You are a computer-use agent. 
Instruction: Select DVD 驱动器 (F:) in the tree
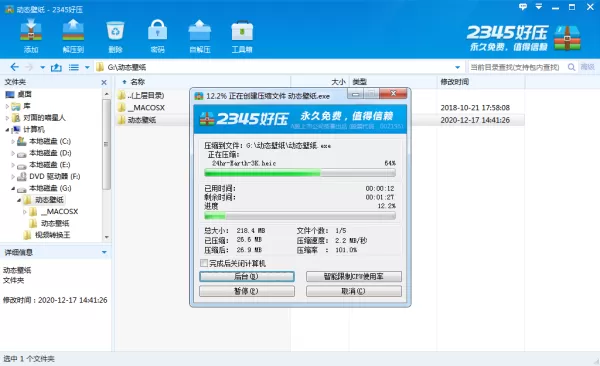pos(55,176)
